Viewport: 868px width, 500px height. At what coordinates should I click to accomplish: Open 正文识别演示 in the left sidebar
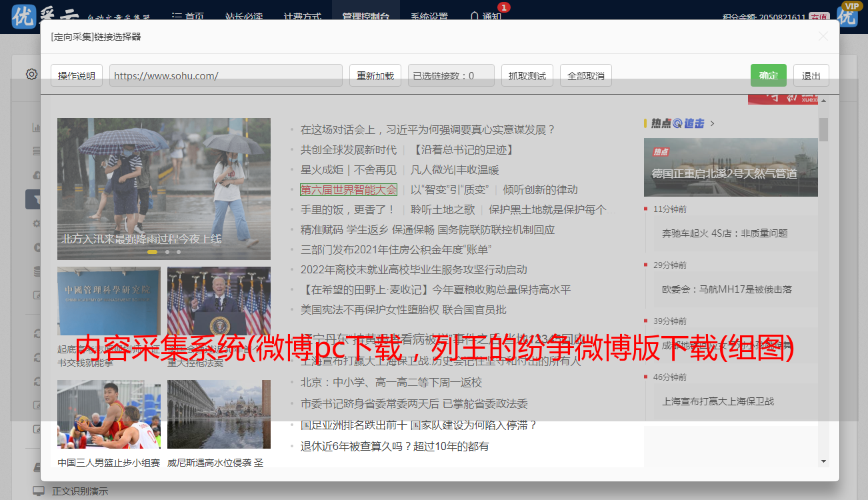[80, 491]
